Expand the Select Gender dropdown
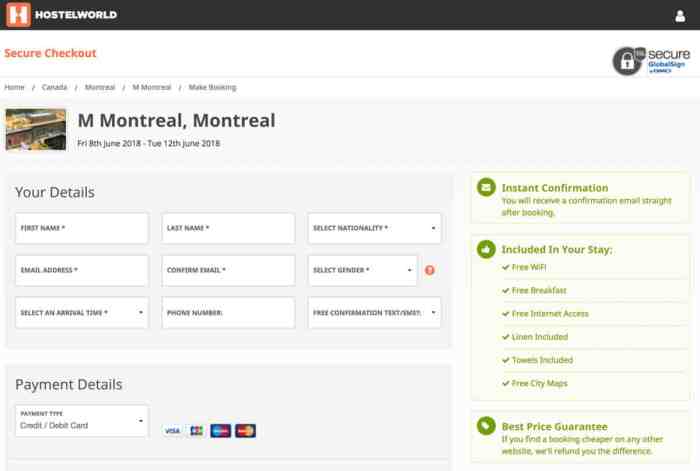 (x=362, y=270)
